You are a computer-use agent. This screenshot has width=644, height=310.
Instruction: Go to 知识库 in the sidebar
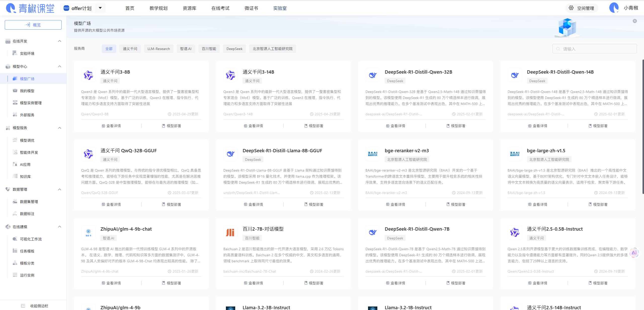(25, 176)
